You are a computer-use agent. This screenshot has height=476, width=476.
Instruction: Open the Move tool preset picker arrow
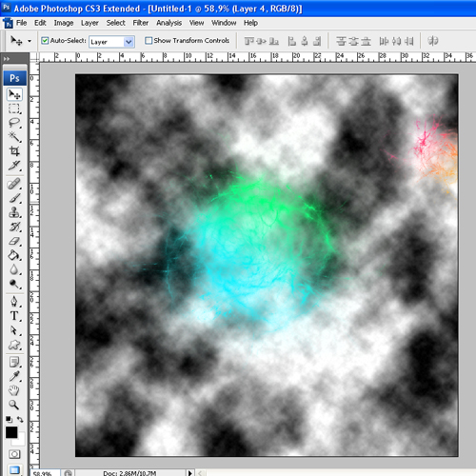(30, 41)
